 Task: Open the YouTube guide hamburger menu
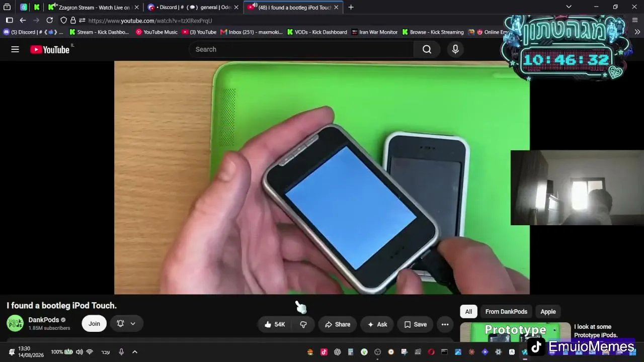(15, 49)
